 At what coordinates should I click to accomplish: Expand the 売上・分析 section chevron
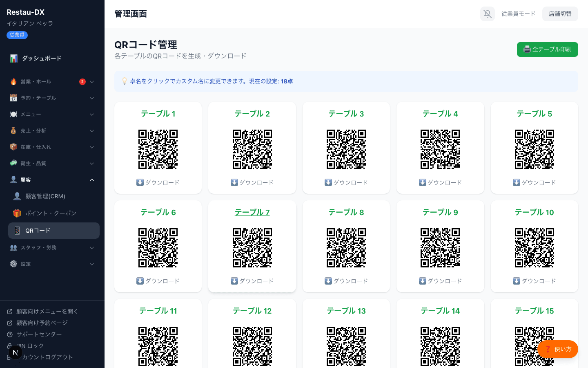[92, 131]
